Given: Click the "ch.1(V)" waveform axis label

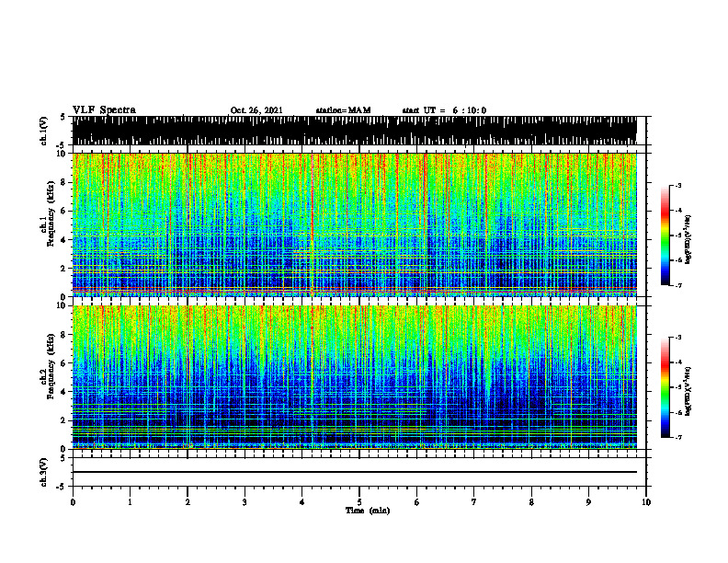Looking at the screenshot, I should (x=44, y=131).
